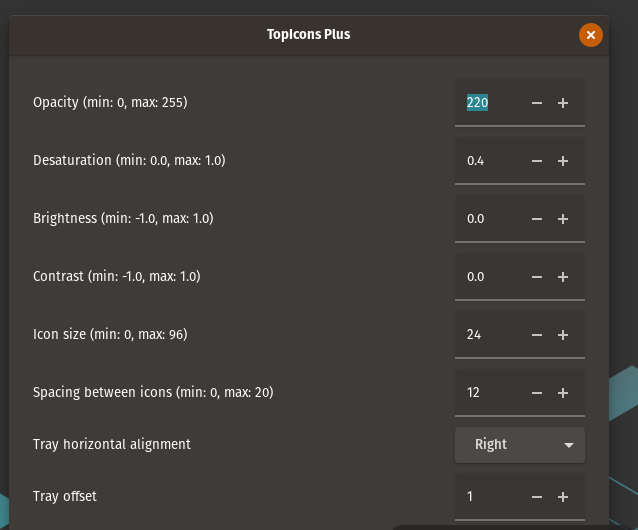Open the Tray horizontal alignment dropdown
The width and height of the screenshot is (638, 530).
point(520,445)
